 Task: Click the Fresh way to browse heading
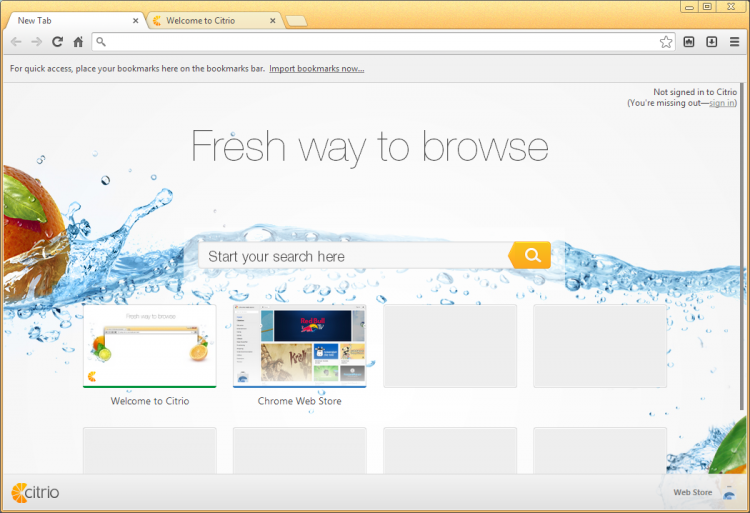click(369, 147)
